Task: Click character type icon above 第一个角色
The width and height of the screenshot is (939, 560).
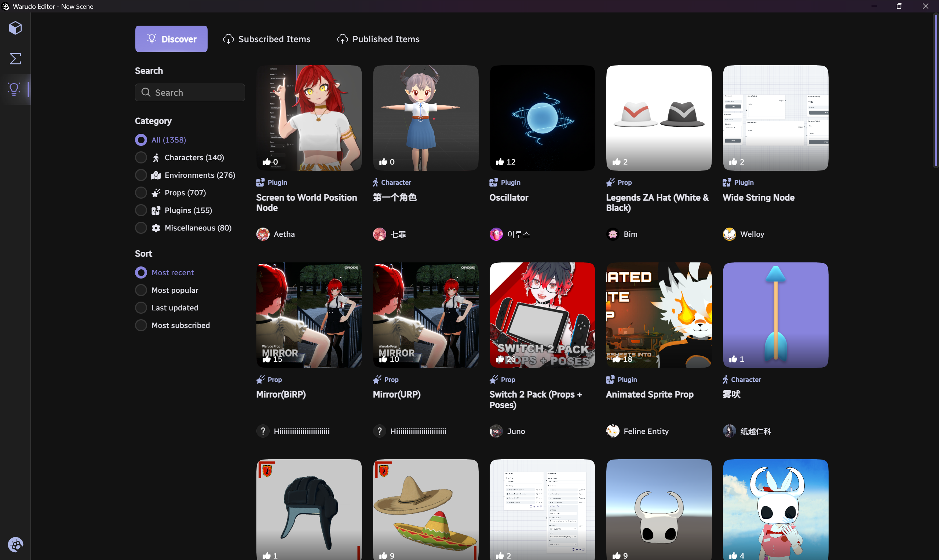Action: (376, 183)
